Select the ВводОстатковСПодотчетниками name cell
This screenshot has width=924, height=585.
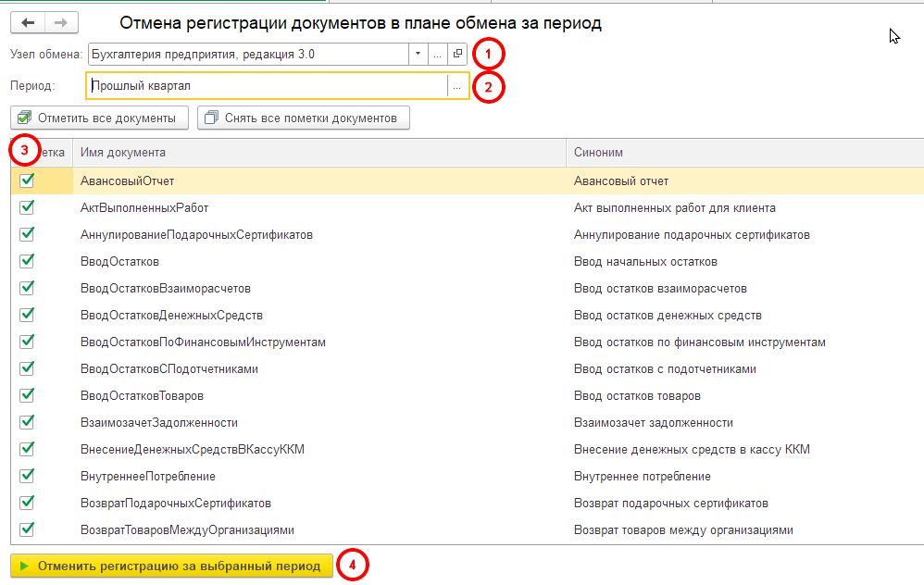[x=318, y=368]
